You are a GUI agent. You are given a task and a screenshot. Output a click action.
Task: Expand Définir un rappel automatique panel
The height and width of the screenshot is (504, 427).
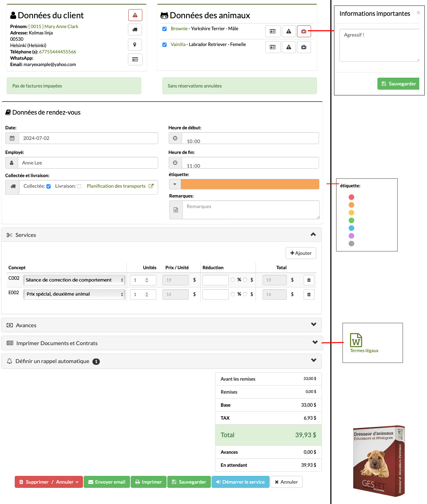pyautogui.click(x=314, y=361)
